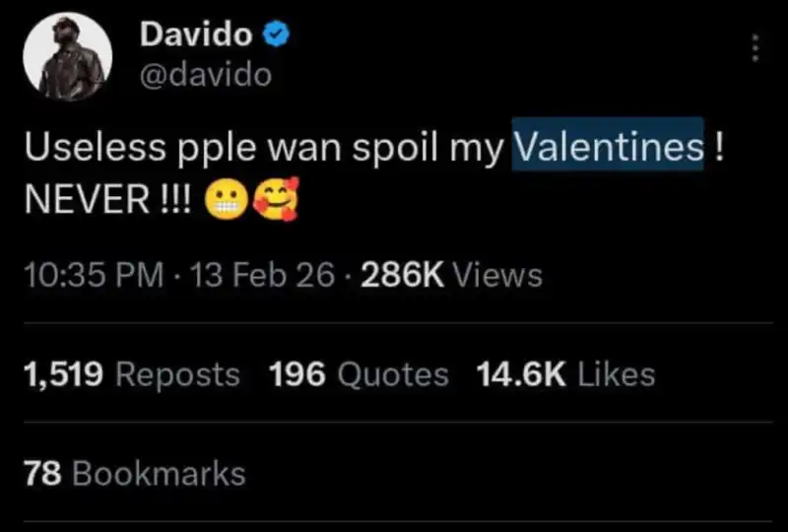Click the highlighted word Valentines

608,146
